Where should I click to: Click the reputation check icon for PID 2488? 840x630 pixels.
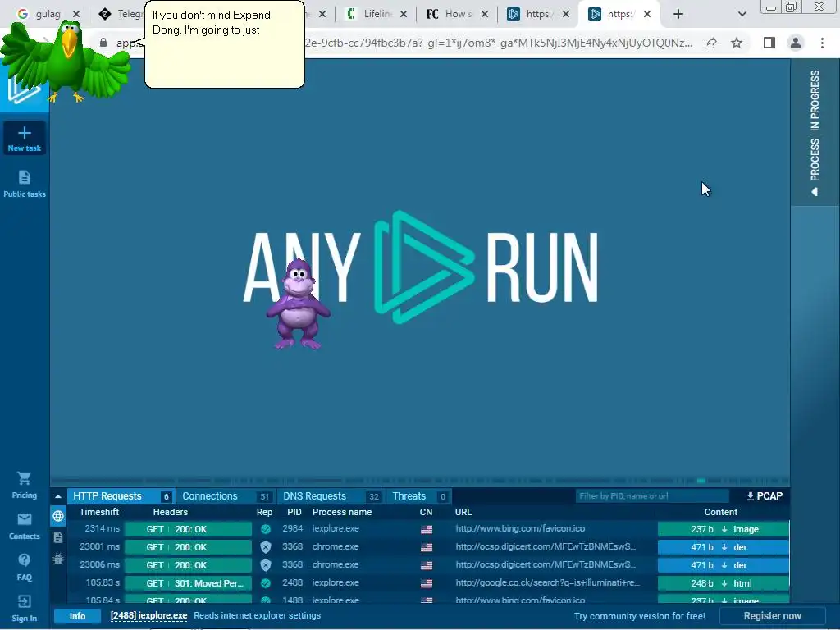pyautogui.click(x=265, y=583)
